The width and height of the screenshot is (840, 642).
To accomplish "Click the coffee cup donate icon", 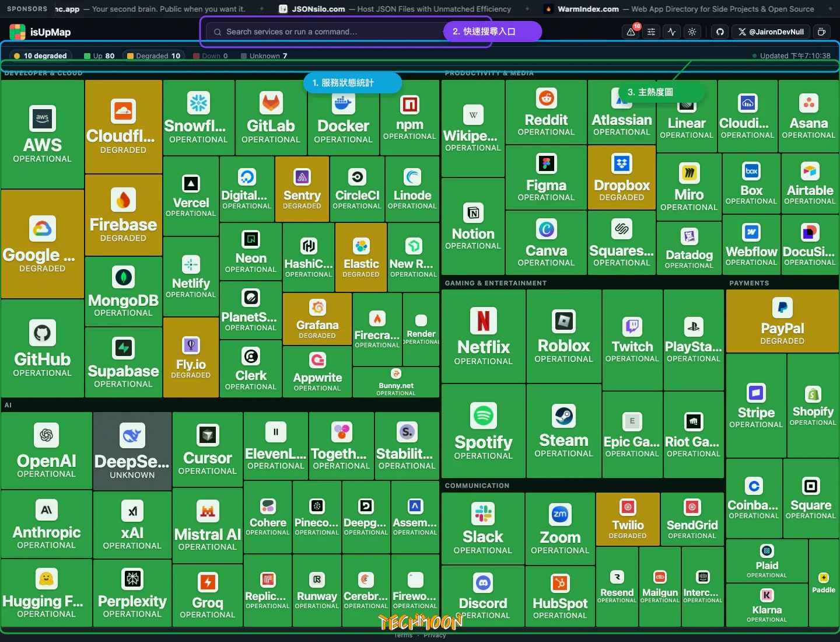I will coord(821,32).
